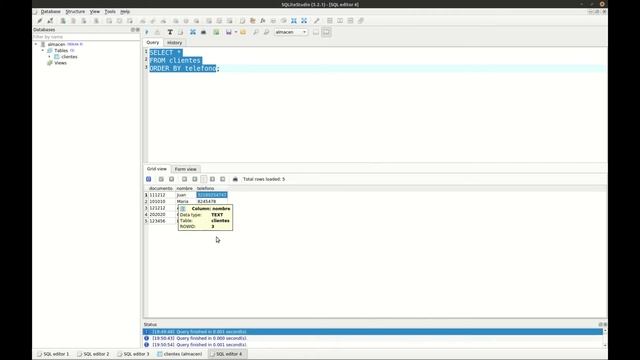Open the clientes (almacen) window from task bar

(180, 354)
